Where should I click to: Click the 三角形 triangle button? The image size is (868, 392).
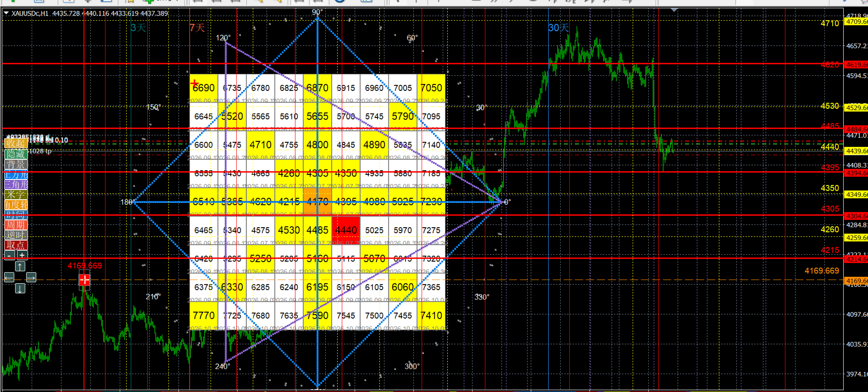click(x=16, y=185)
